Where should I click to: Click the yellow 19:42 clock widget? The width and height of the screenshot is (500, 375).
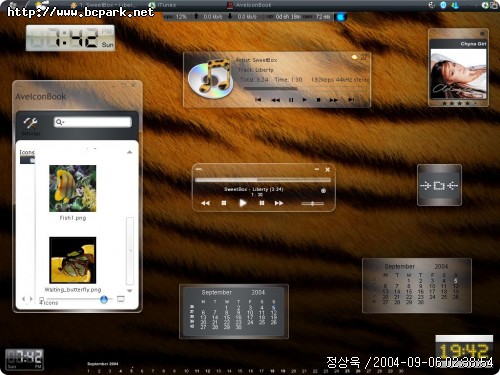(x=464, y=351)
